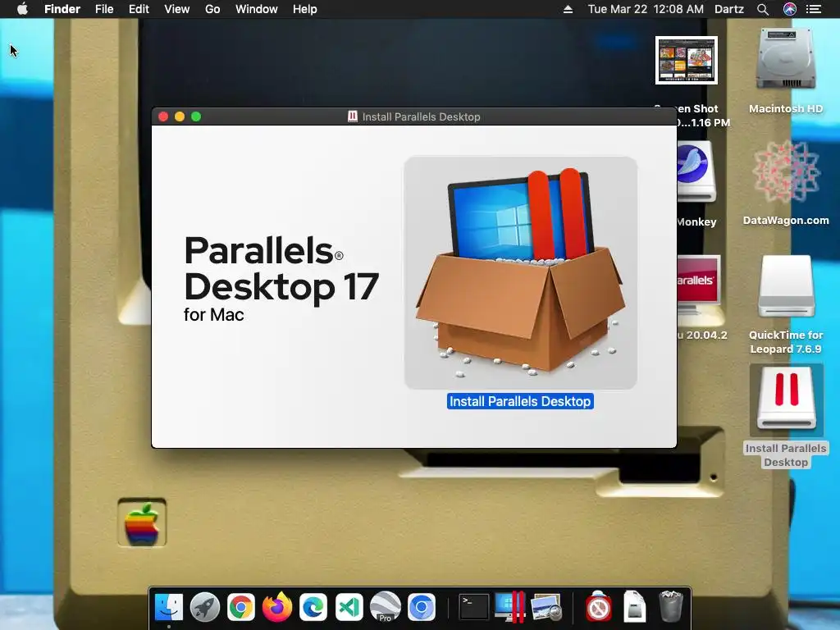This screenshot has width=840, height=630.
Task: Activate Siri from the menu bar
Action: (x=790, y=9)
